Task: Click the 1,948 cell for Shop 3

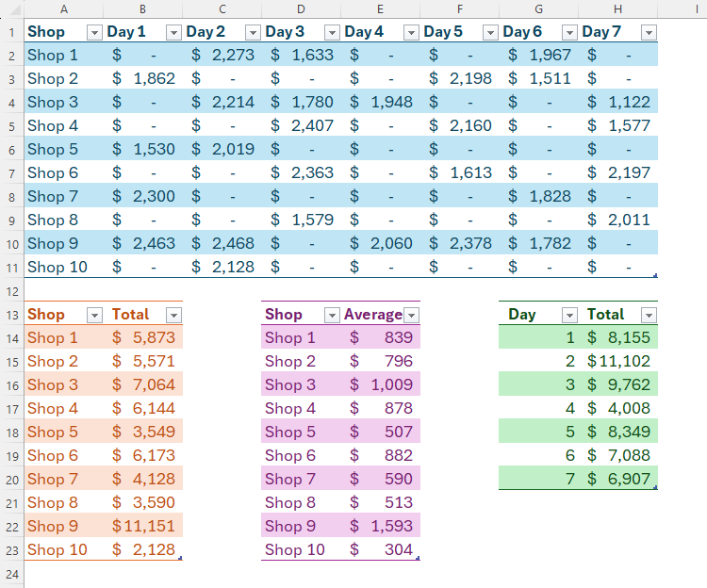Action: click(x=380, y=102)
